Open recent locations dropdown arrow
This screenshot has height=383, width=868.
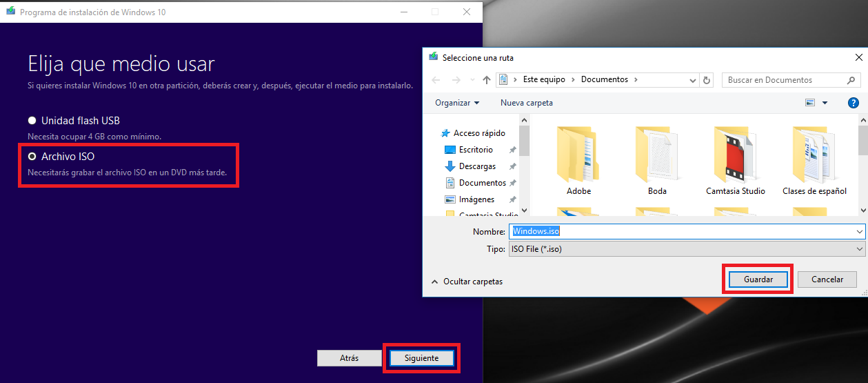474,80
